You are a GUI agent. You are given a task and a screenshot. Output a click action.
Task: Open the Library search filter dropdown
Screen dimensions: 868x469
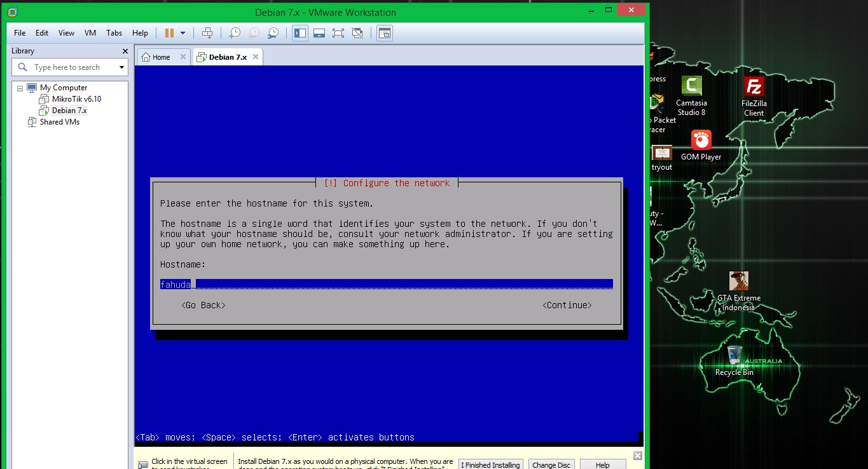(x=121, y=67)
